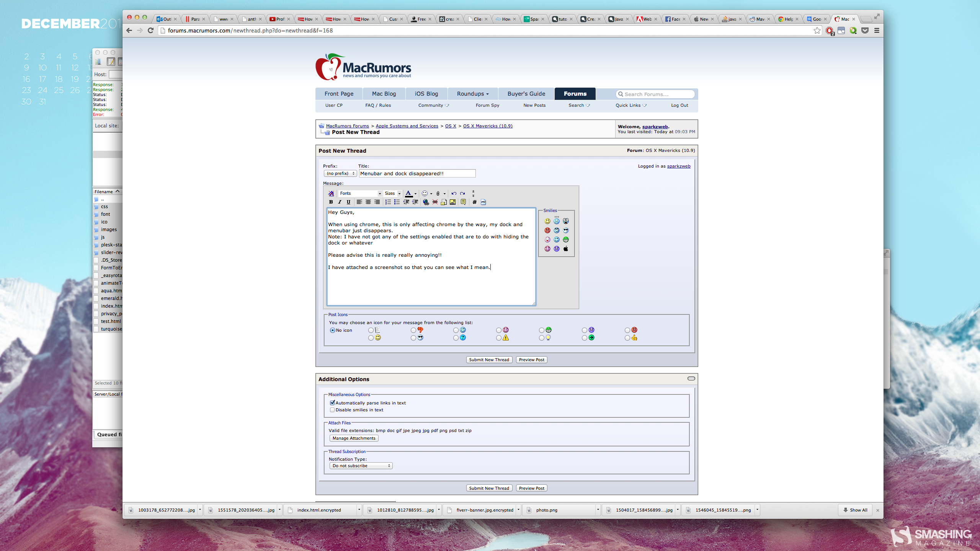This screenshot has width=980, height=551.
Task: Open the Buyer's Guide tab
Action: [526, 94]
